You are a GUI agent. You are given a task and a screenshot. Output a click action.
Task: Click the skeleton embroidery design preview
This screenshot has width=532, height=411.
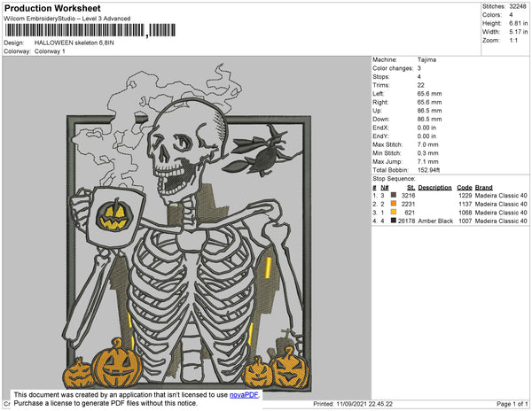pos(188,227)
